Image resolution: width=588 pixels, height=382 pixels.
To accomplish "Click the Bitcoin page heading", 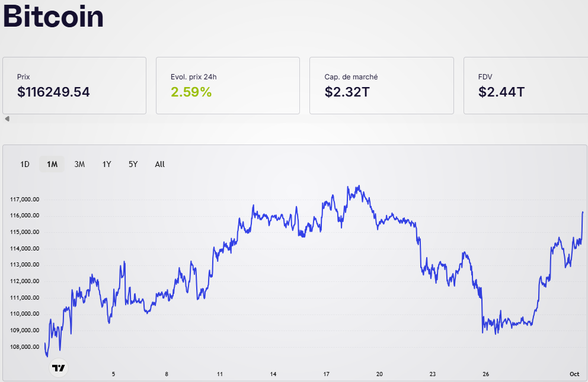I will [x=53, y=17].
